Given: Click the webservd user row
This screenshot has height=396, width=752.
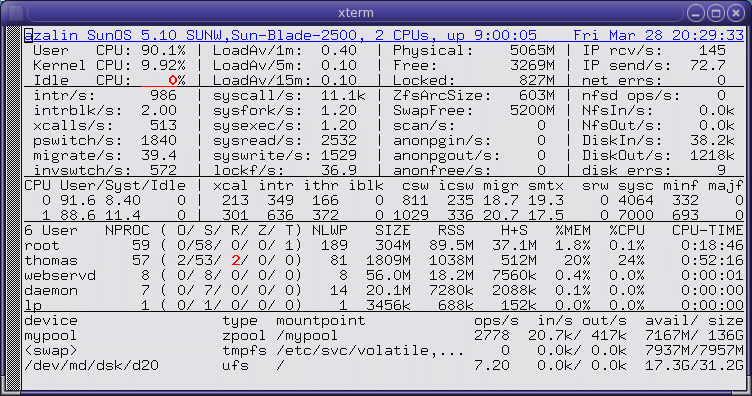Looking at the screenshot, I should point(384,276).
